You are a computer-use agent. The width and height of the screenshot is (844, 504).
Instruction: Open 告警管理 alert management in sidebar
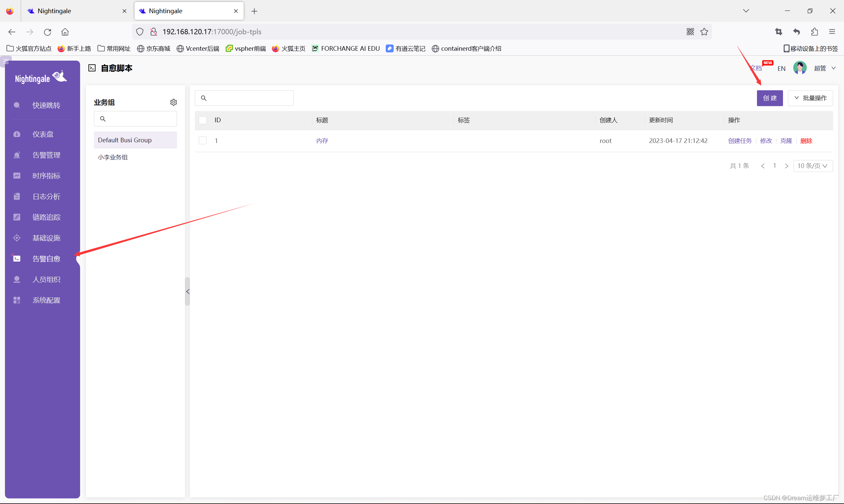click(46, 155)
